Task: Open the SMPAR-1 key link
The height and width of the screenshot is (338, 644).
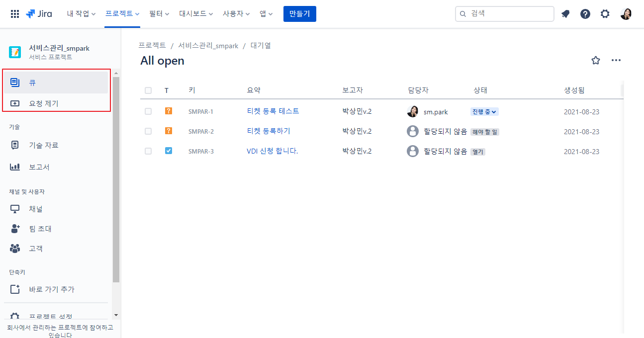Action: coord(201,111)
